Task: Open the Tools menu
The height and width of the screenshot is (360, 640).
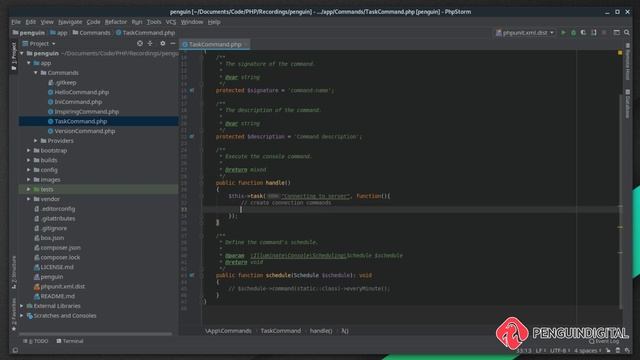Action: pyautogui.click(x=154, y=22)
